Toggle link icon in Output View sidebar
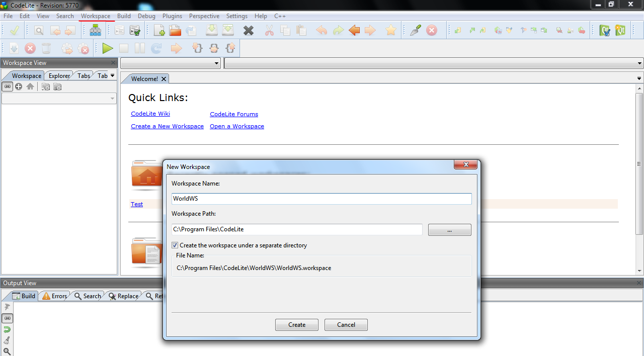644x356 pixels. click(x=7, y=318)
